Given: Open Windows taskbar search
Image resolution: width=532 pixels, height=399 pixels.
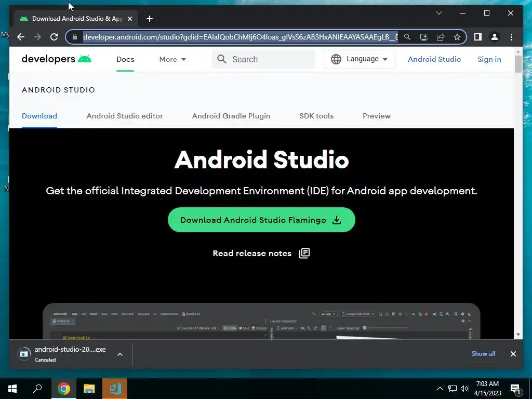Looking at the screenshot, I should click(x=37, y=389).
